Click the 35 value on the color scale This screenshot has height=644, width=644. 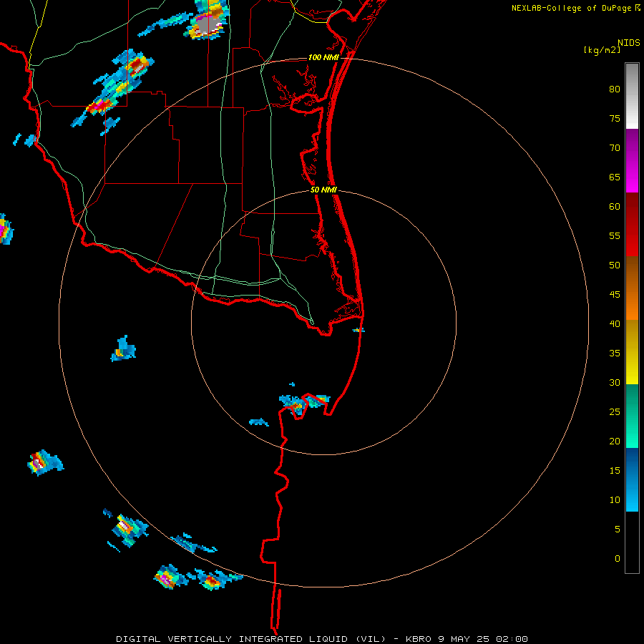[615, 353]
